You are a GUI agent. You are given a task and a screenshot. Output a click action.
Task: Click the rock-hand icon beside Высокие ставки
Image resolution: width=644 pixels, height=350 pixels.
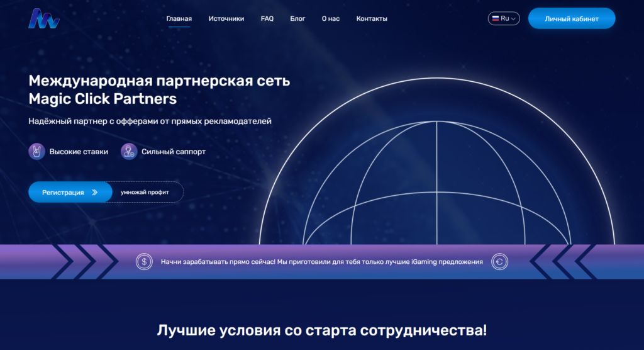(x=36, y=151)
